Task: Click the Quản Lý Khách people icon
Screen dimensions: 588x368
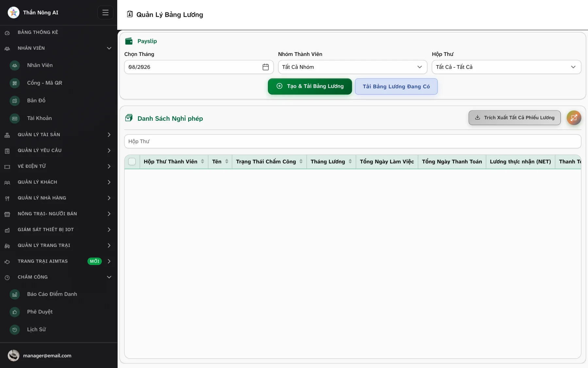Action: tap(7, 183)
